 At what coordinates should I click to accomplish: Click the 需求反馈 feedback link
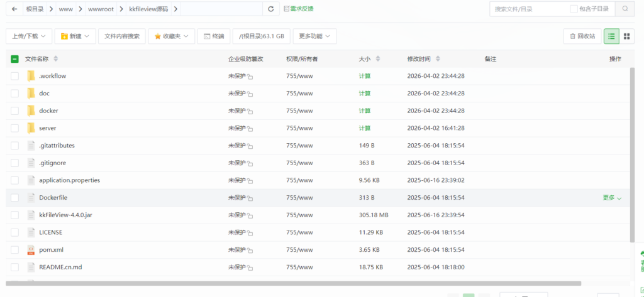(299, 9)
